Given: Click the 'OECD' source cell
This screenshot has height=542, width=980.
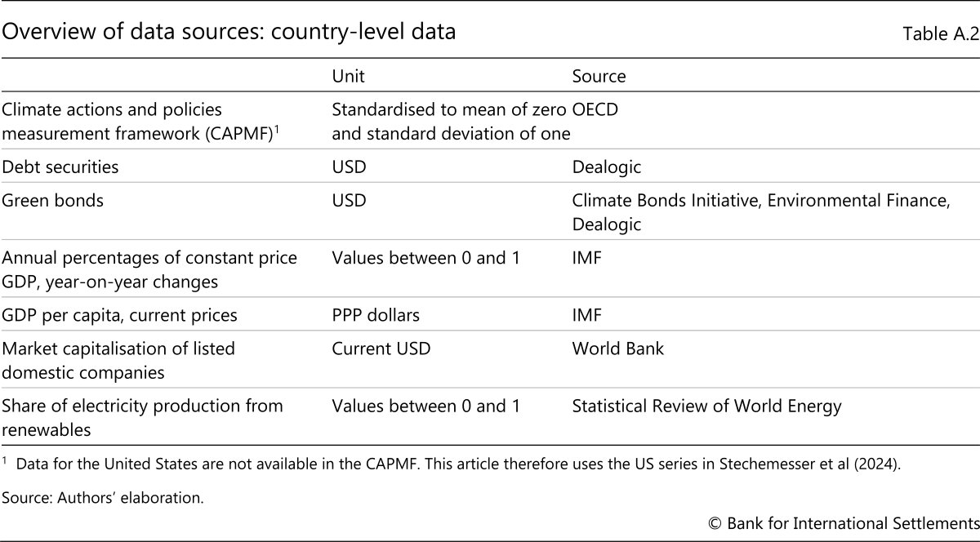Looking at the screenshot, I should [x=595, y=109].
